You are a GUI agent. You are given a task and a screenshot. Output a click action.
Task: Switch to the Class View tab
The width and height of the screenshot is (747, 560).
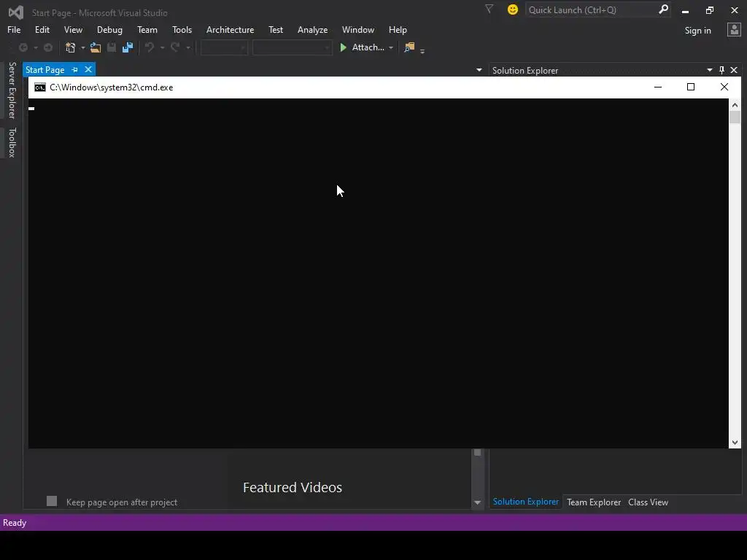(x=648, y=502)
